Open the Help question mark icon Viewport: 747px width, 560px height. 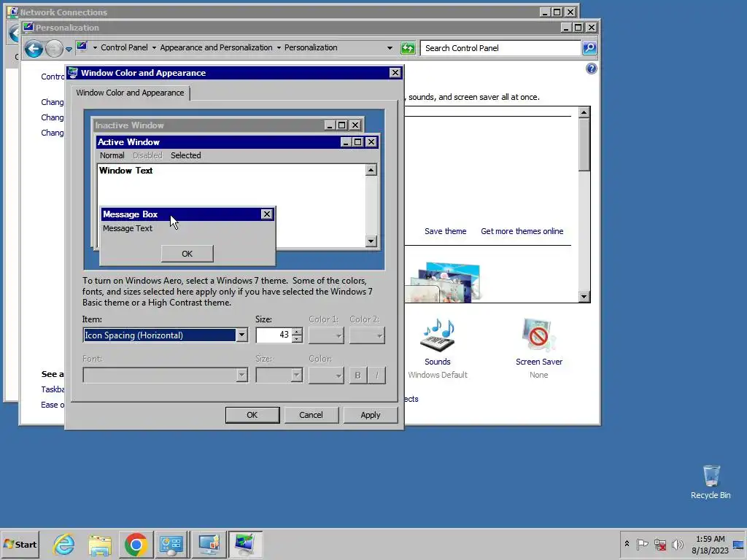pos(591,69)
